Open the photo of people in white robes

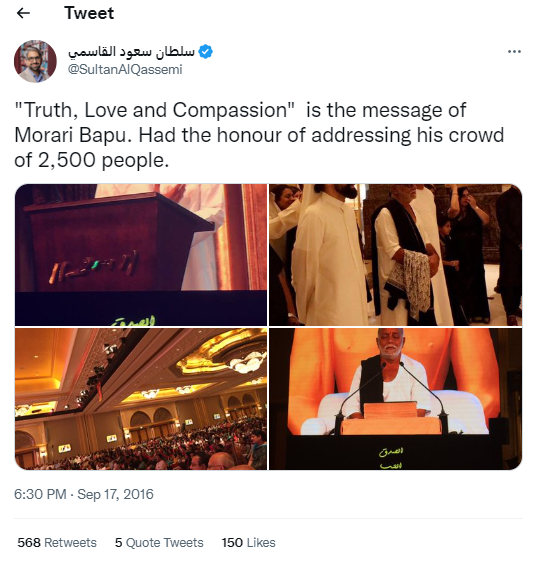click(396, 255)
